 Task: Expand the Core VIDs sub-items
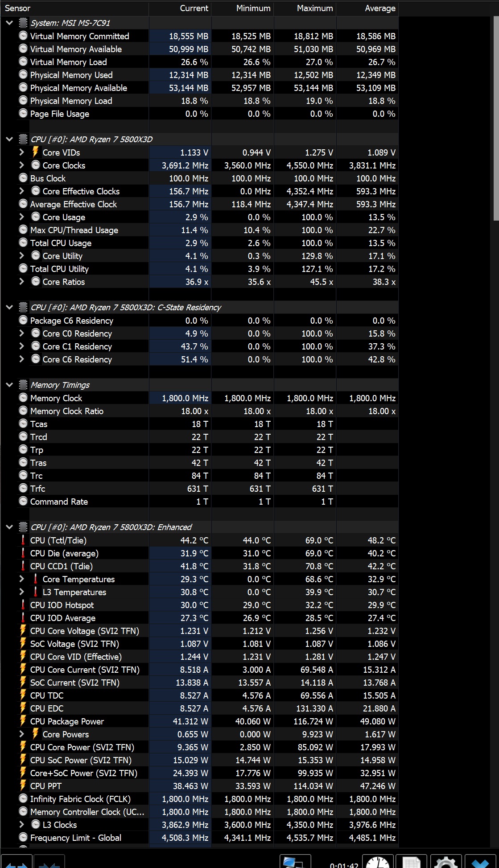pyautogui.click(x=22, y=152)
